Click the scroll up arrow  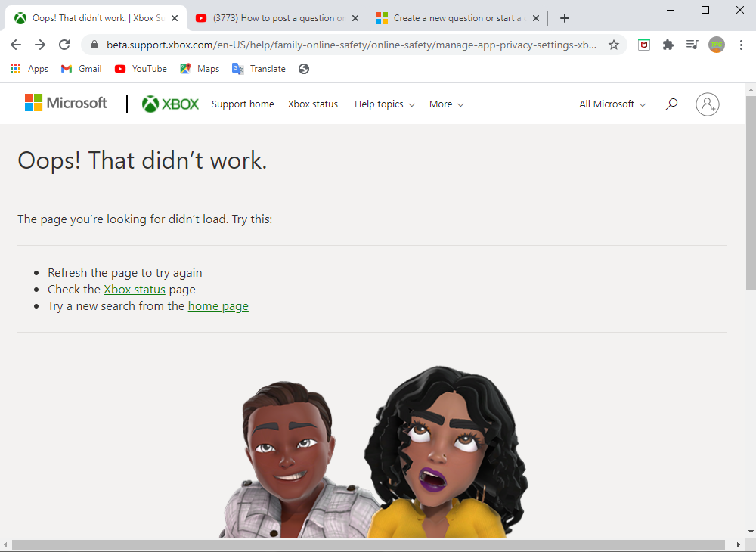point(751,90)
